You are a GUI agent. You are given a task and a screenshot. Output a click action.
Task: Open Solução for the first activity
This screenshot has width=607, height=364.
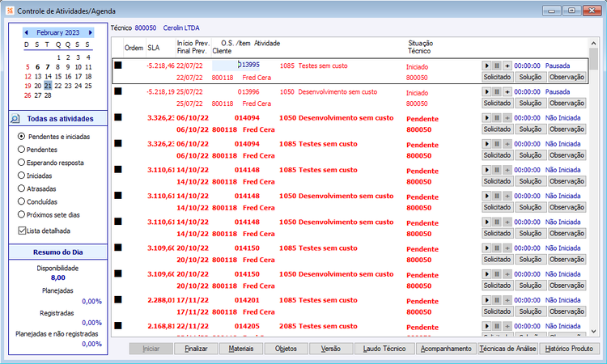tap(530, 77)
